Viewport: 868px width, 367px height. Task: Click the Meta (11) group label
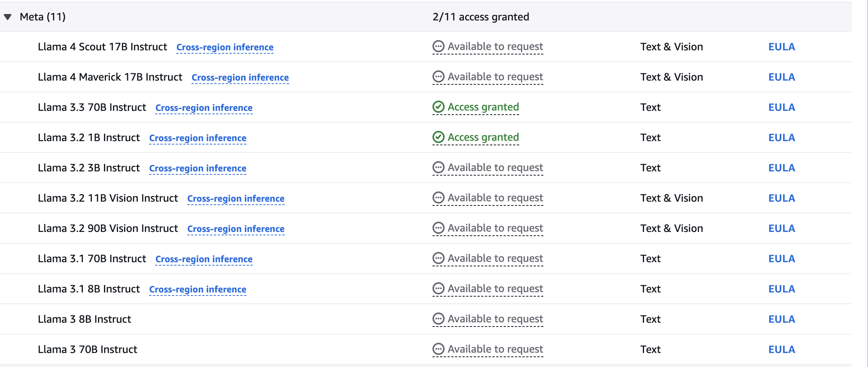pyautogui.click(x=43, y=17)
